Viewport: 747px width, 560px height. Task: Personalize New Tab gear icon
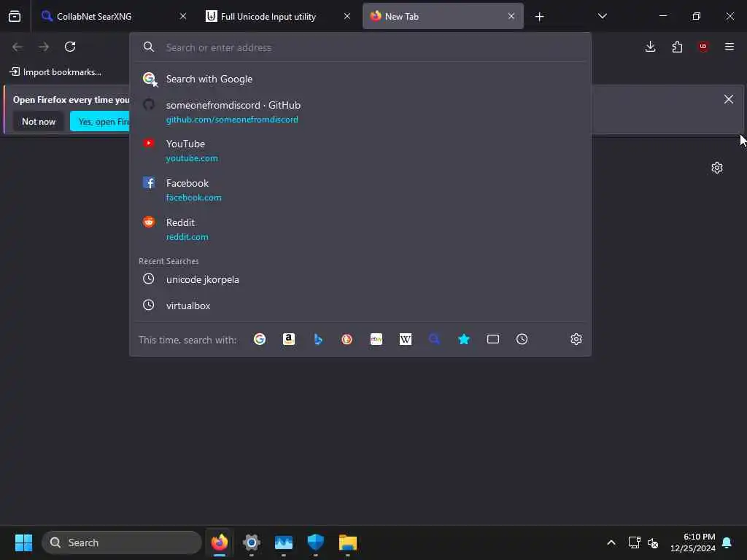pyautogui.click(x=717, y=168)
